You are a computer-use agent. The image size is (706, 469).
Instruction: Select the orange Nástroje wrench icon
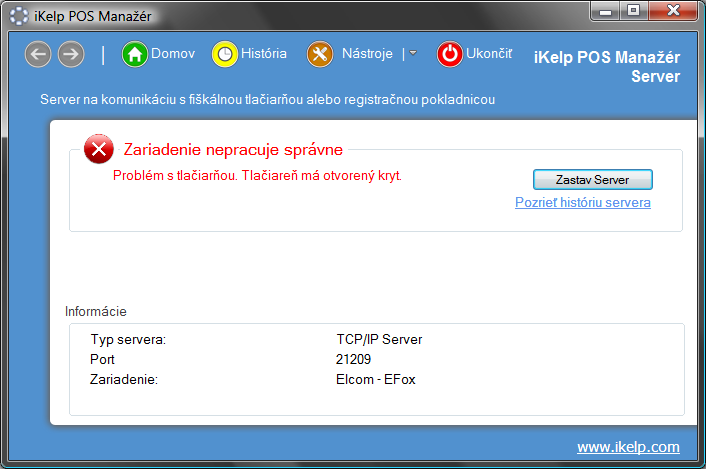pos(320,54)
